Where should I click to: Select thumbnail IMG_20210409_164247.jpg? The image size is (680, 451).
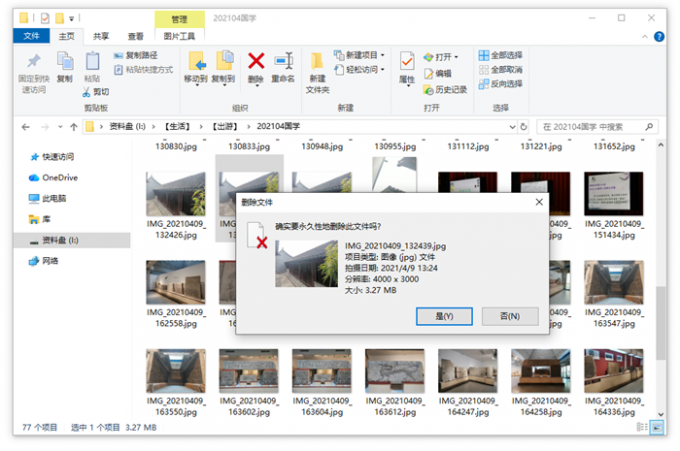(x=468, y=371)
